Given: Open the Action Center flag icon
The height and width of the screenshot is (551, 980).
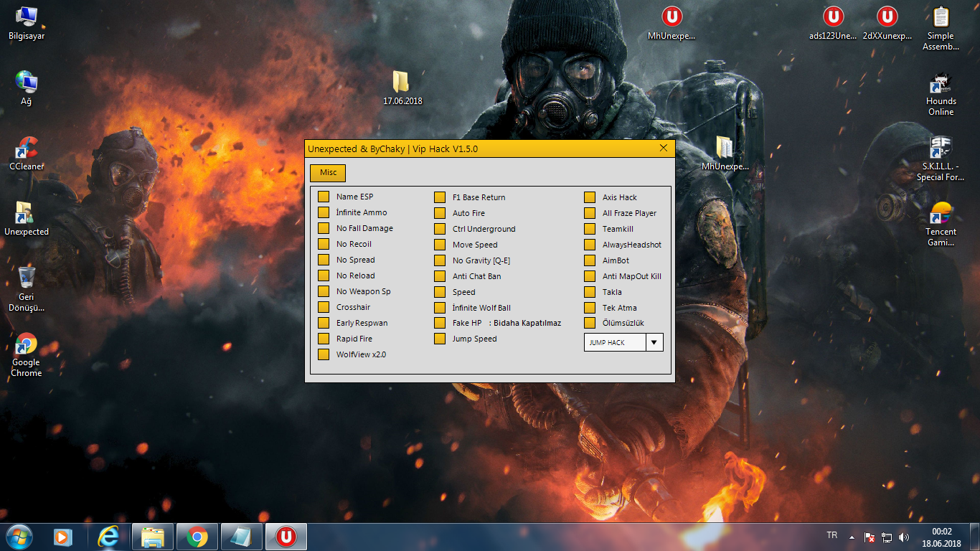Looking at the screenshot, I should click(x=870, y=537).
